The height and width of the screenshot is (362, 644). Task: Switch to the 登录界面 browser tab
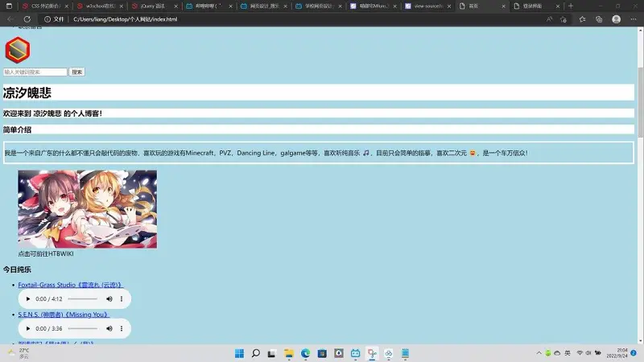point(537,6)
